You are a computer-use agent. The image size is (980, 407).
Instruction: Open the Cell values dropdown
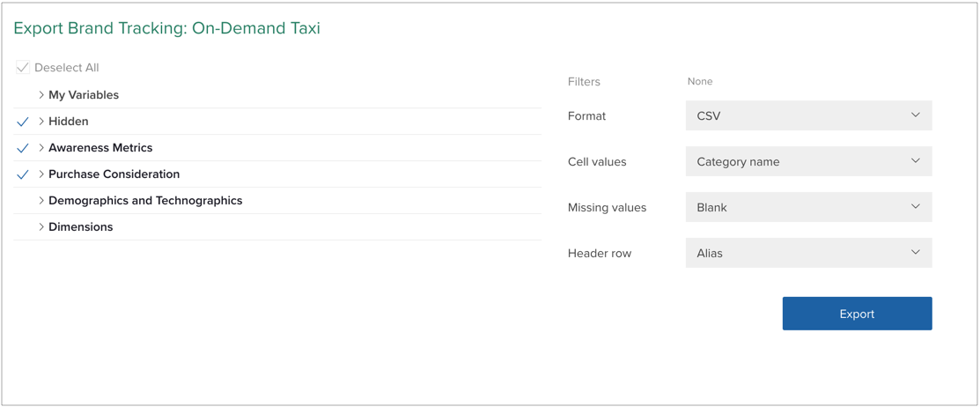pos(809,161)
